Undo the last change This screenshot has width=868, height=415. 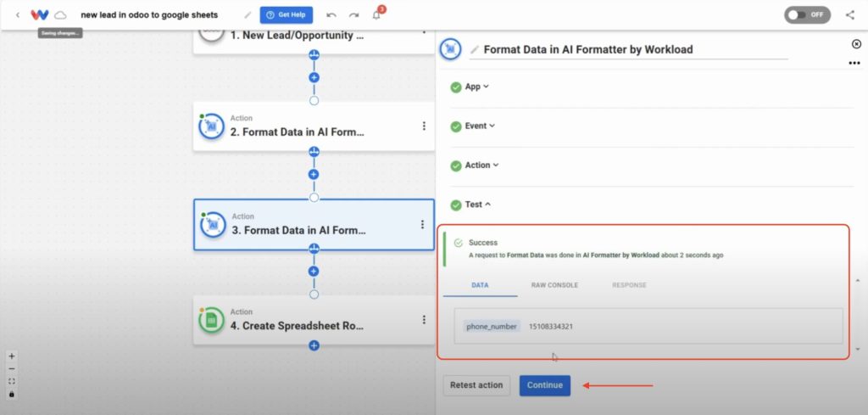pos(331,15)
